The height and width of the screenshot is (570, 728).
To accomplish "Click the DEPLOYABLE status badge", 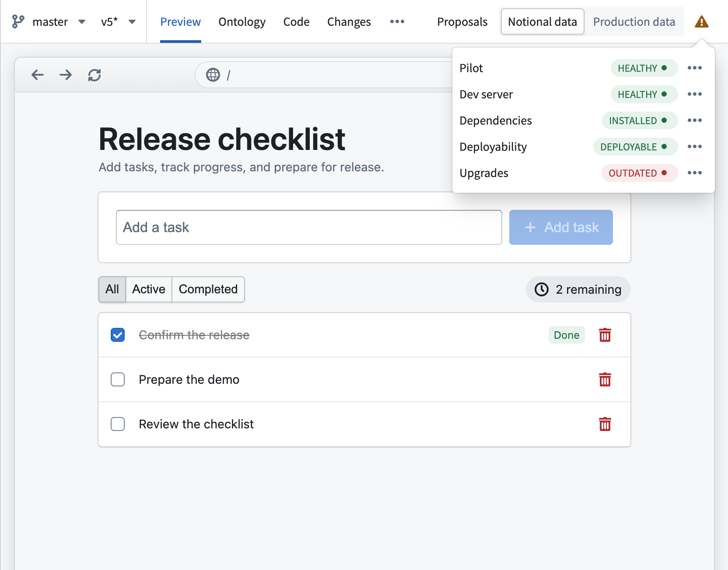I will 635,147.
